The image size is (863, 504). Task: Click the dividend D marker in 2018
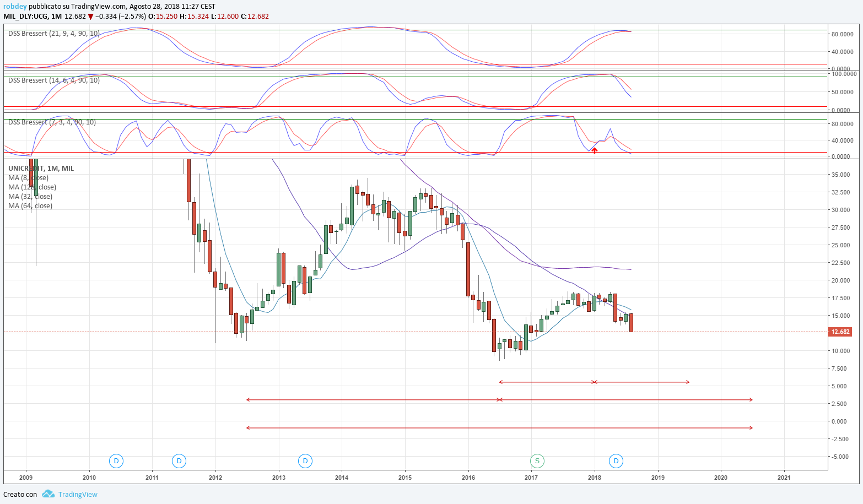pos(616,460)
